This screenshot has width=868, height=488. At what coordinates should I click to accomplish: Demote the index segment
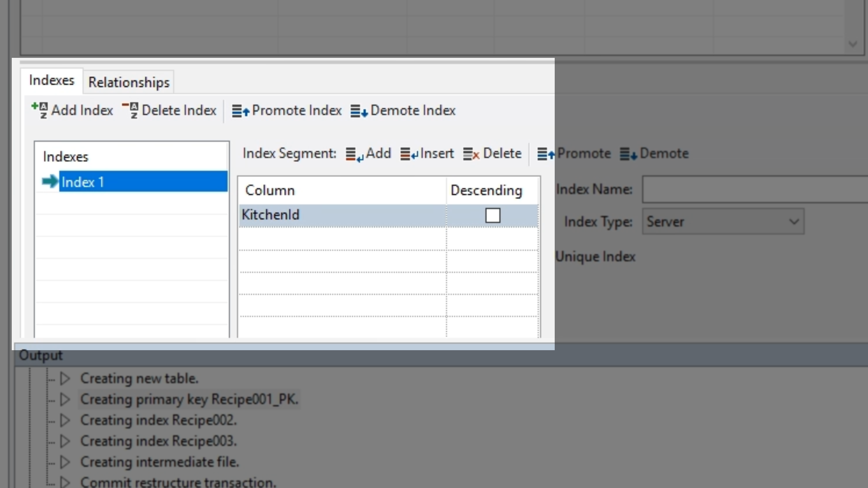tap(654, 154)
